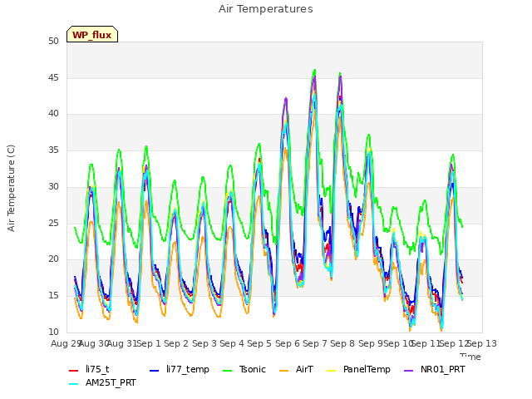Toggle the AirT legend entry
The height and width of the screenshot is (399, 532).
296,369
